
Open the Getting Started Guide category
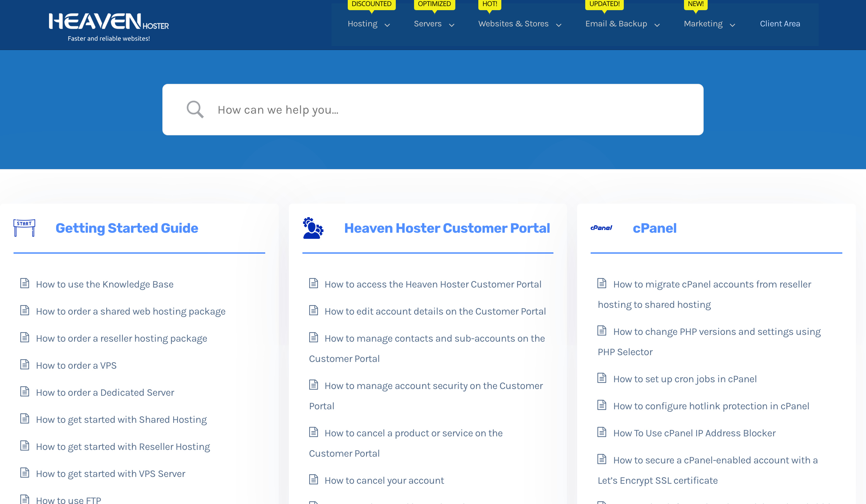pos(127,228)
